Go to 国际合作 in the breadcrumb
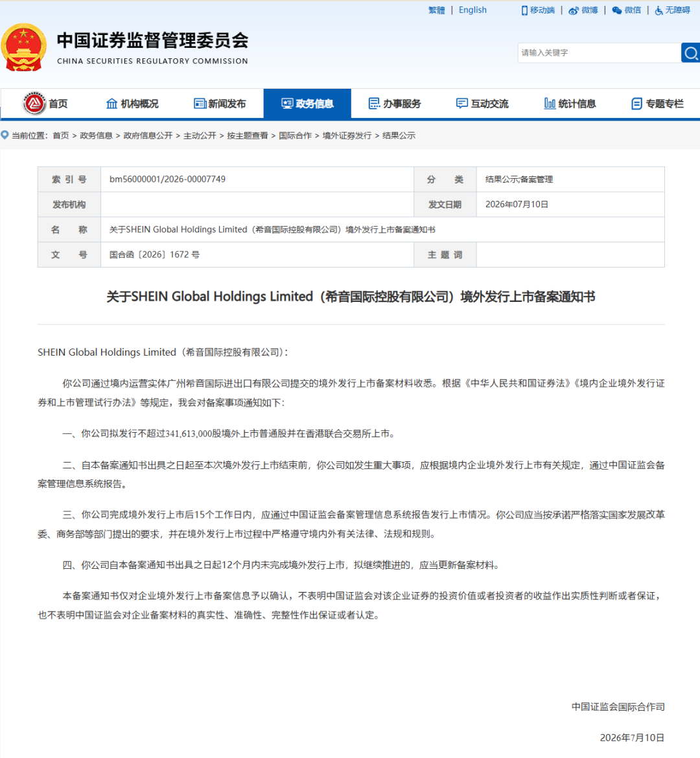 pos(295,135)
